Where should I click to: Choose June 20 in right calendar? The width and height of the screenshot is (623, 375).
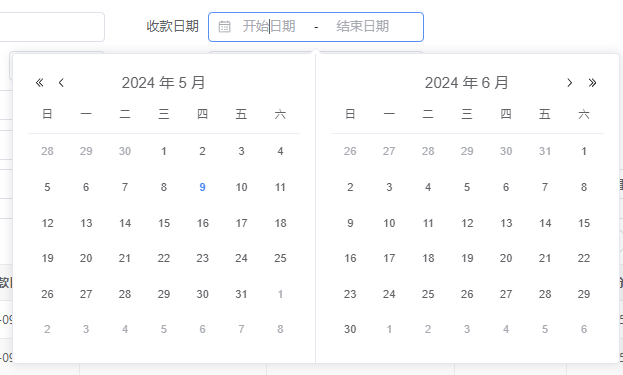pyautogui.click(x=506, y=258)
